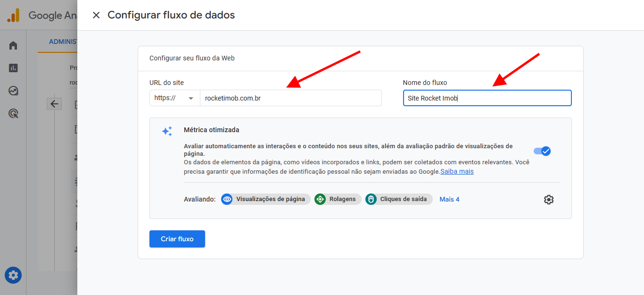
Task: Click the Nome do fluxo text field
Action: tap(487, 98)
